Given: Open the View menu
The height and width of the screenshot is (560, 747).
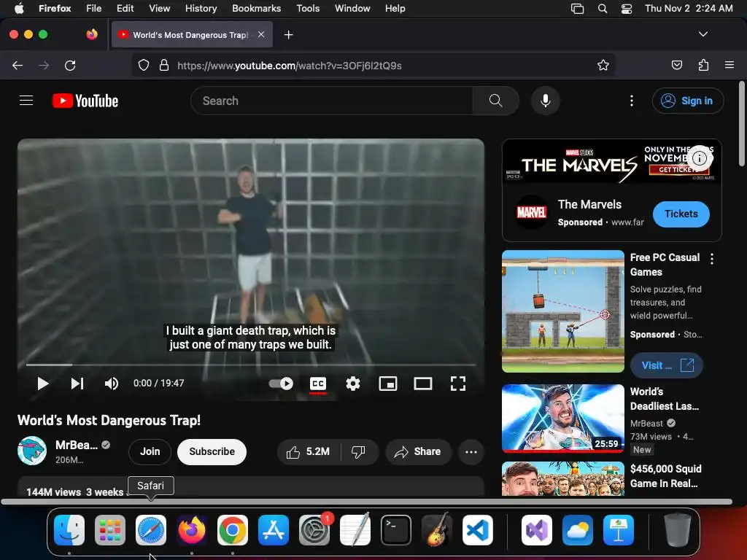Looking at the screenshot, I should point(159,8).
